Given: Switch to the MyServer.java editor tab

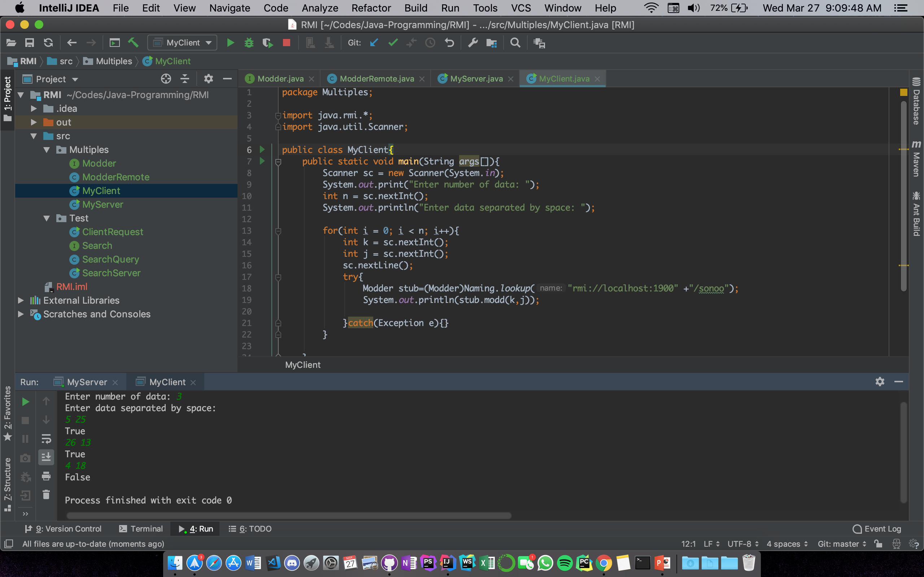Looking at the screenshot, I should click(x=476, y=79).
